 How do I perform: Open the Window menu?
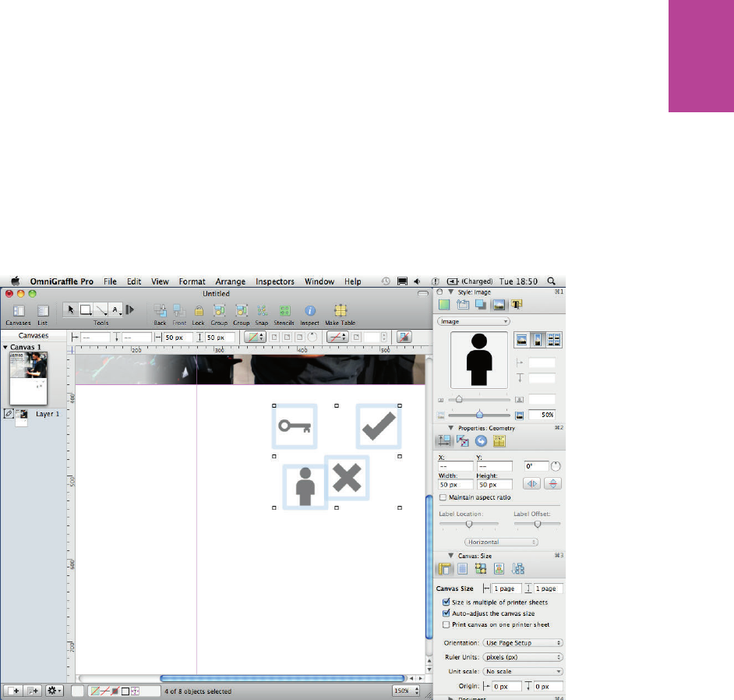point(319,281)
